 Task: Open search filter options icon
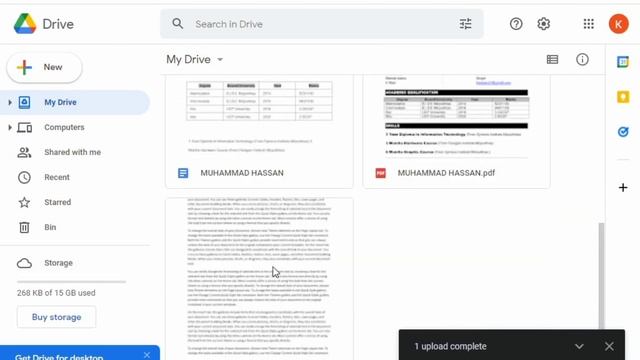click(x=465, y=24)
